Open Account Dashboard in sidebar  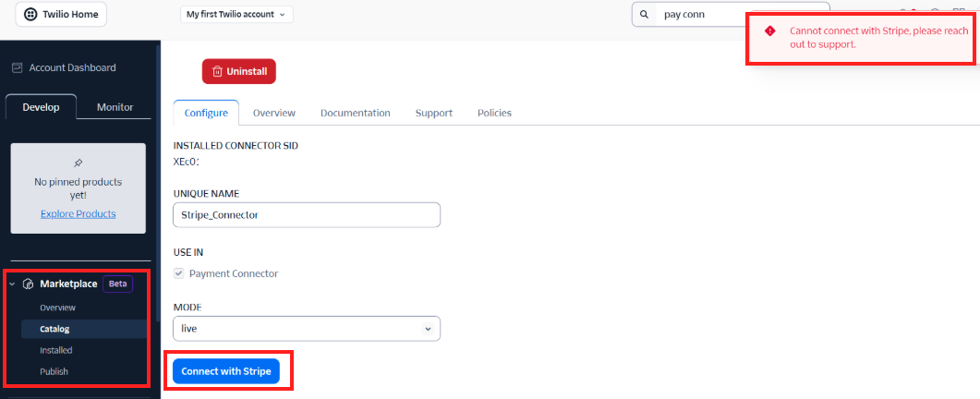(72, 67)
